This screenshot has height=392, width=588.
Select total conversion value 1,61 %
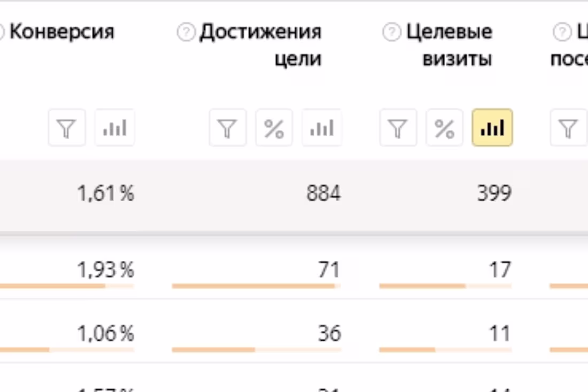coord(105,193)
